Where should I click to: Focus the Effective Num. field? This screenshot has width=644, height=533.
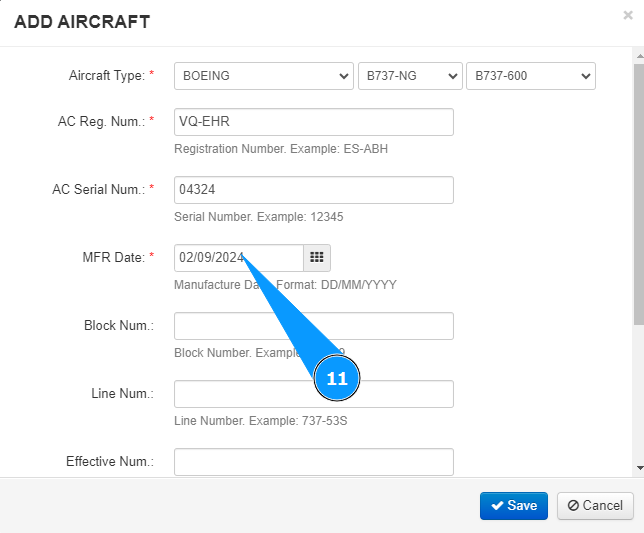tap(313, 462)
